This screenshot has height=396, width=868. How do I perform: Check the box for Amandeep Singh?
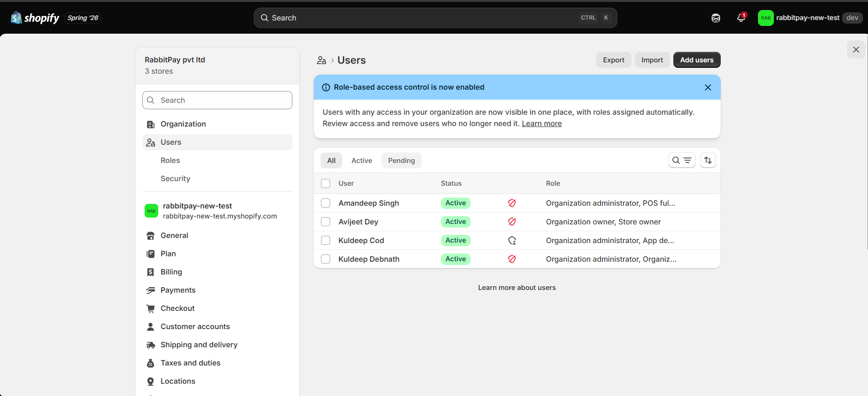(x=326, y=203)
